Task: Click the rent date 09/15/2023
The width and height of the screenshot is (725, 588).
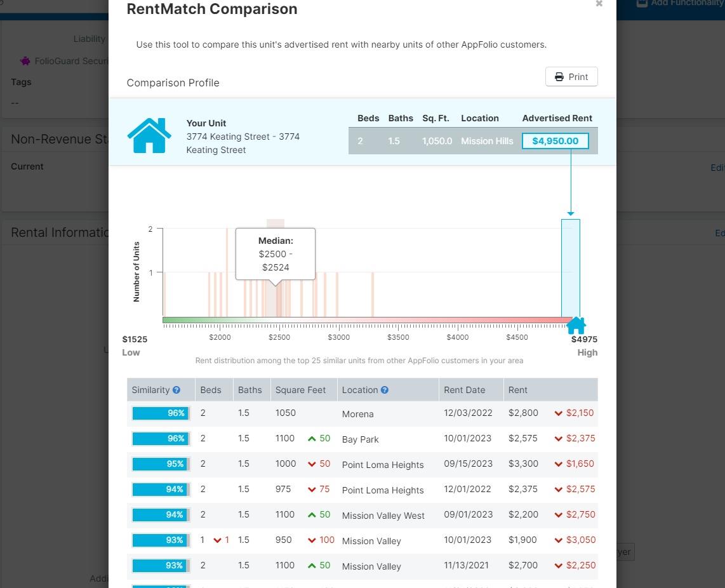Action: (x=468, y=464)
